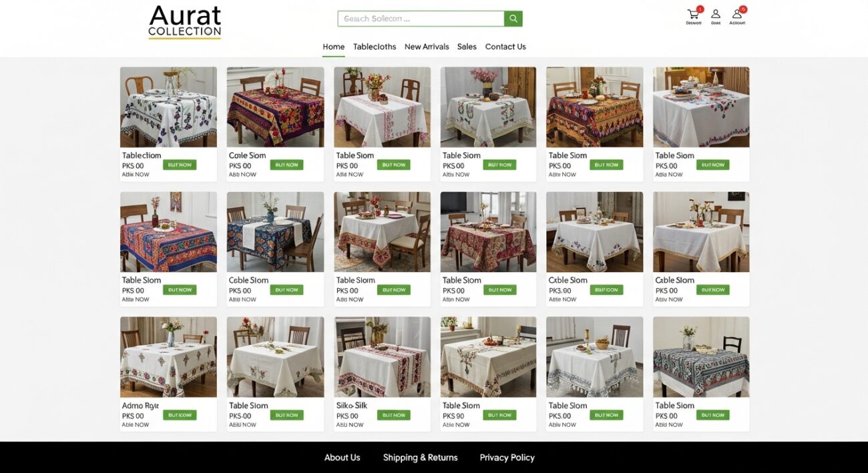Open the About Us footer link

[342, 458]
